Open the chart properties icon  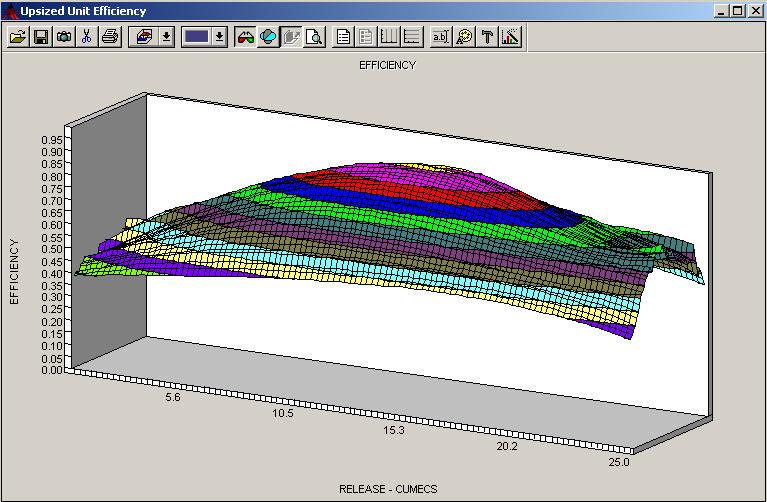tap(510, 37)
